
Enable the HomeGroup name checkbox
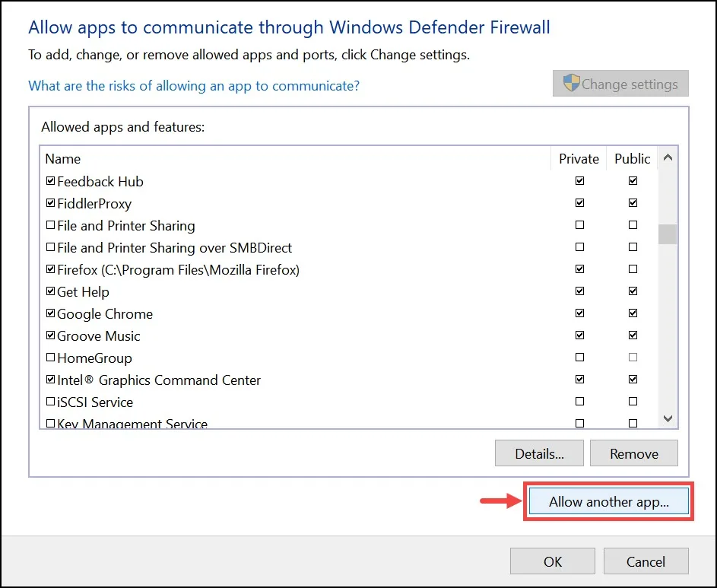(x=51, y=358)
